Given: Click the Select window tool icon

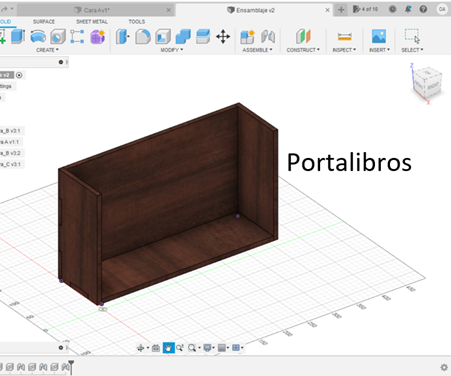Looking at the screenshot, I should click(412, 36).
